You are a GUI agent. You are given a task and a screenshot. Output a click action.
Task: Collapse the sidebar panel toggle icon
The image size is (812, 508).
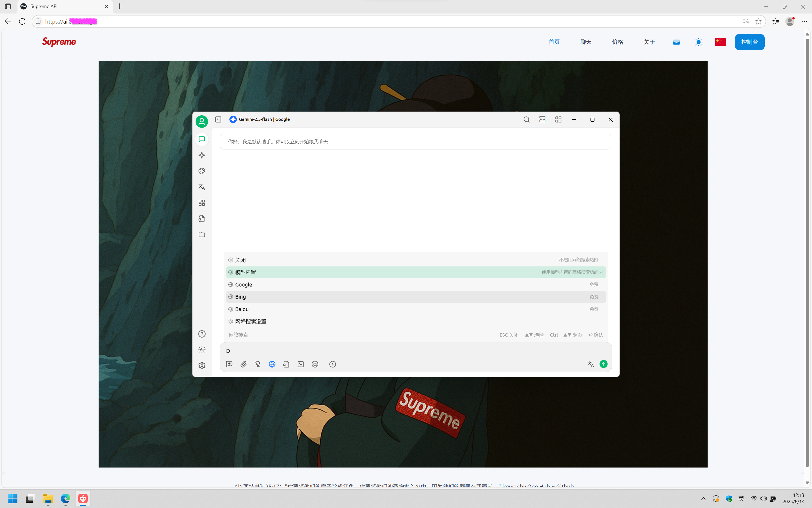coord(218,120)
